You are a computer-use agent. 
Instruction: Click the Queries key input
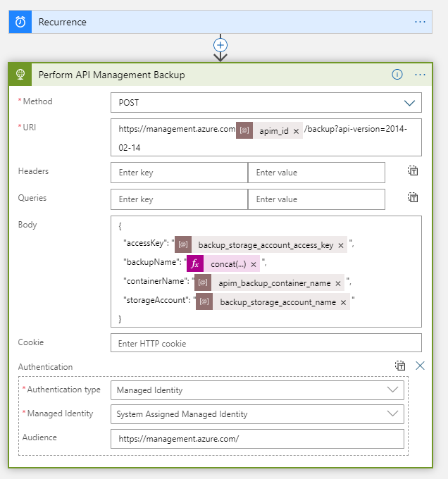[179, 199]
